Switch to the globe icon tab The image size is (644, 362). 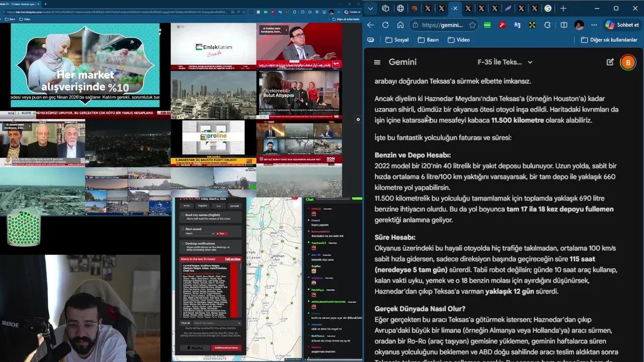coord(400,8)
